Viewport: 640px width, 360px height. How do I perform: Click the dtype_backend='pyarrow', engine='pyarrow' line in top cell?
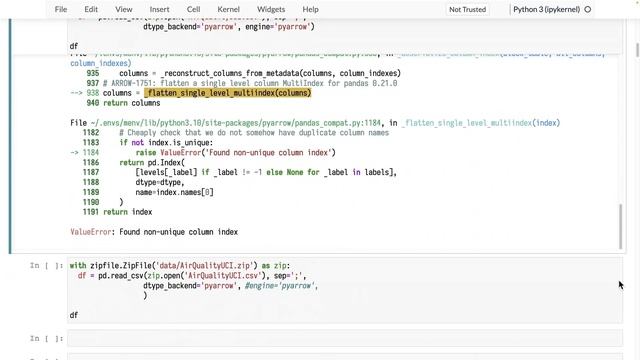point(229,27)
